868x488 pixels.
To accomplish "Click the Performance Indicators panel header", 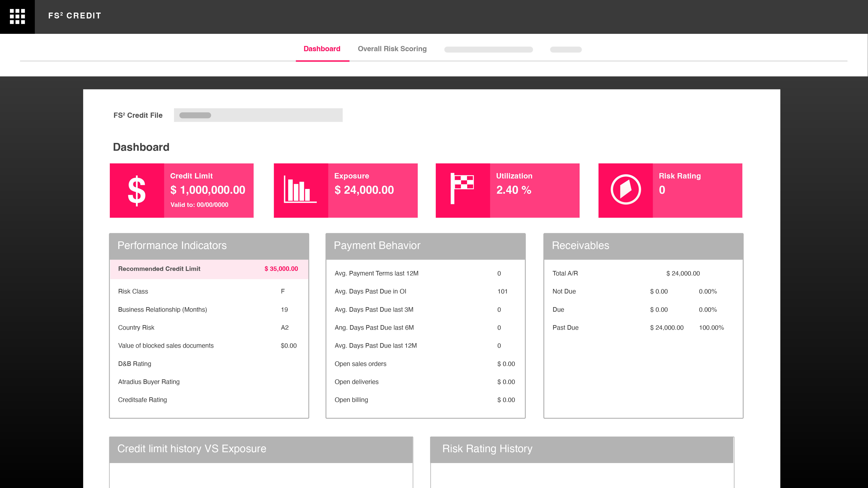I will tap(209, 246).
